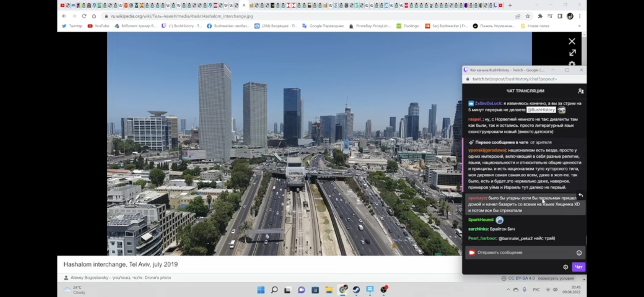644x297 pixels.
Task: Open the 'Новая папка' bookmarks folder
Action: [x=535, y=26]
